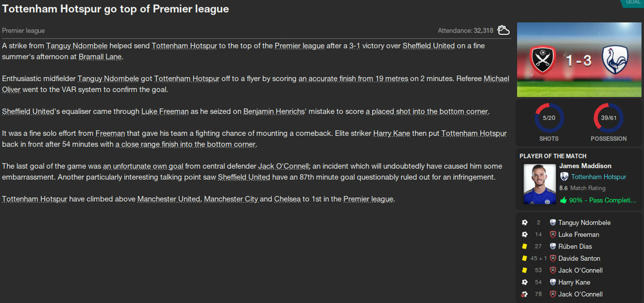Click the cloudy weather icon
The width and height of the screenshot is (644, 303).
point(503,30)
